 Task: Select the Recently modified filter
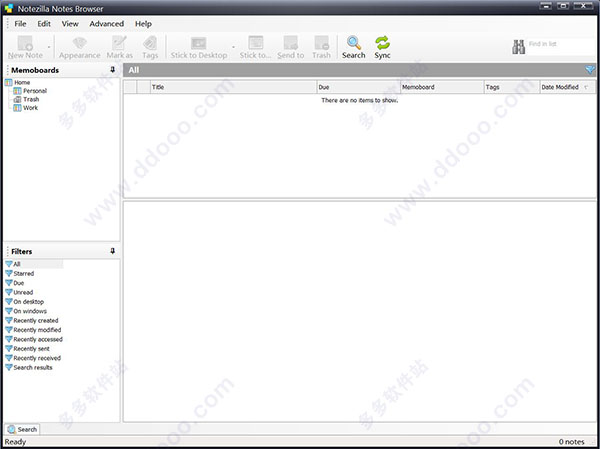pos(37,330)
